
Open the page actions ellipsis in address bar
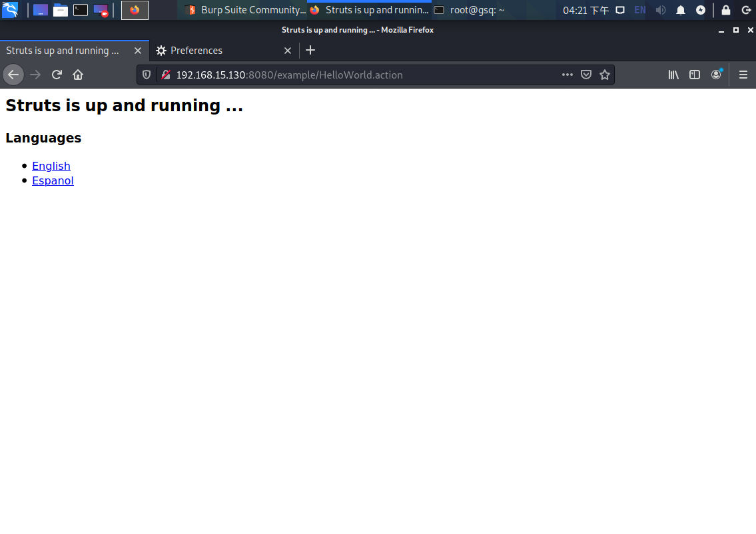tap(567, 75)
